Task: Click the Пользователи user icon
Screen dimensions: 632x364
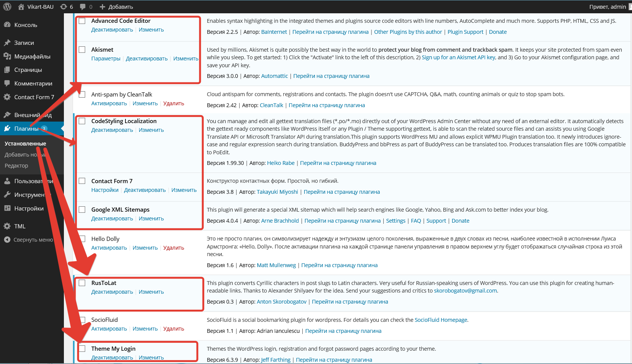Action: 7,181
